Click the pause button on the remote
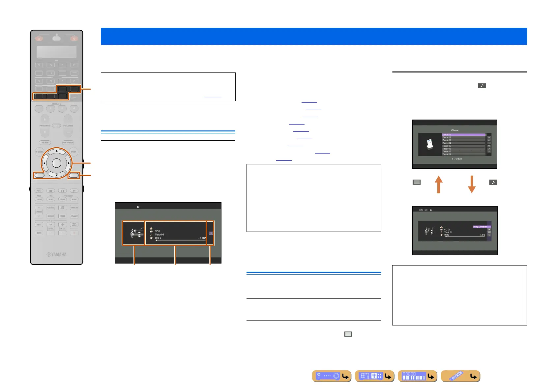 (62, 191)
